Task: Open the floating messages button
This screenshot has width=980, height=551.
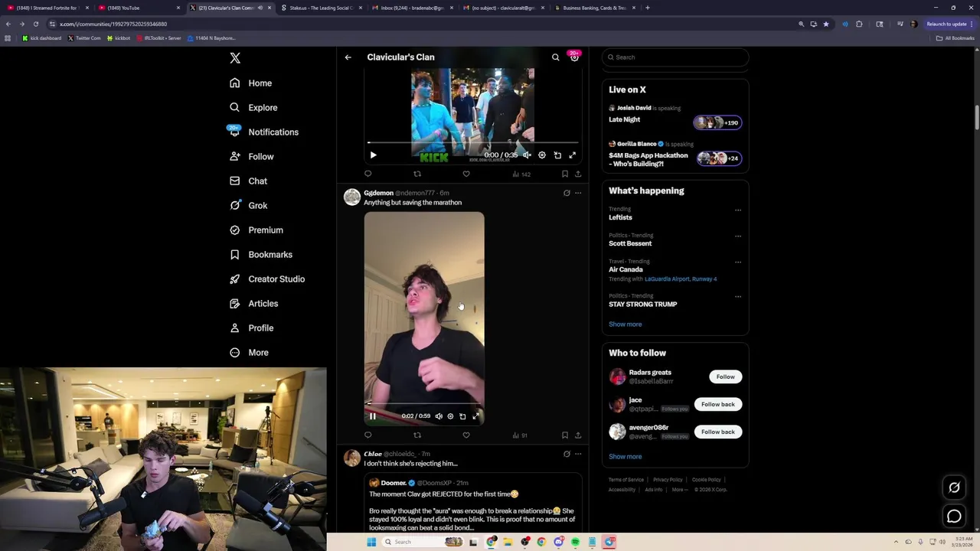Action: (954, 517)
